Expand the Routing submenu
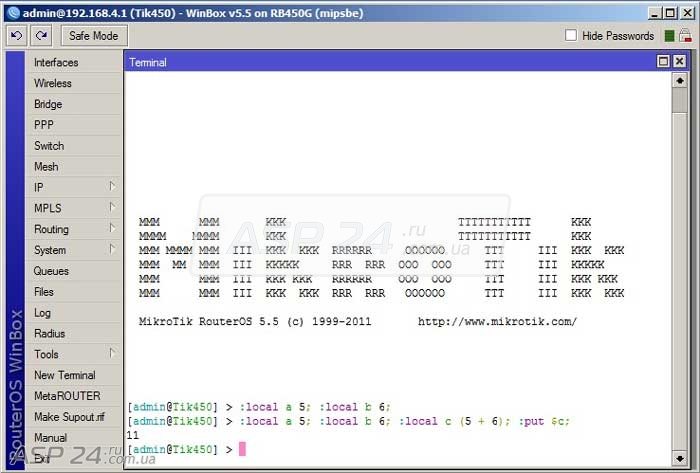Image resolution: width=700 pixels, height=473 pixels. click(x=74, y=229)
